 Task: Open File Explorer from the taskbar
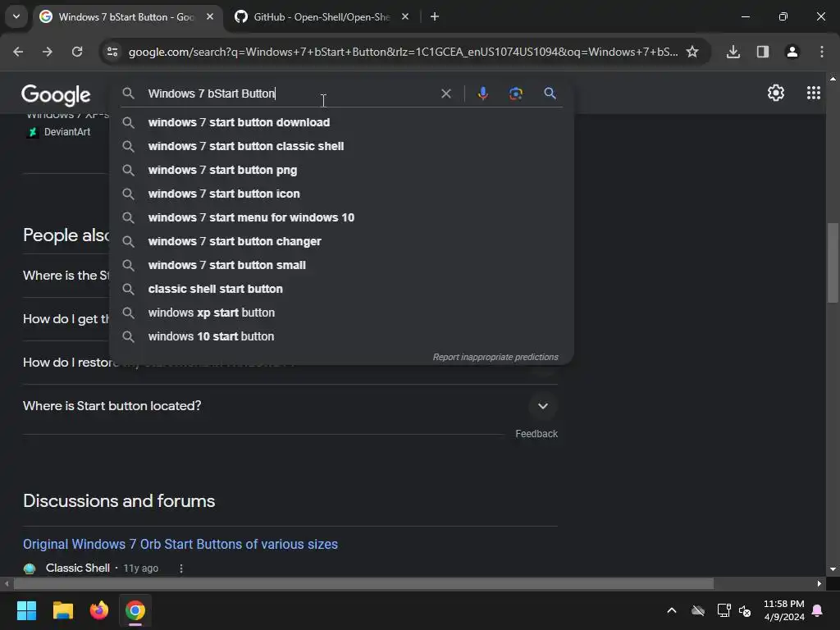pos(62,610)
